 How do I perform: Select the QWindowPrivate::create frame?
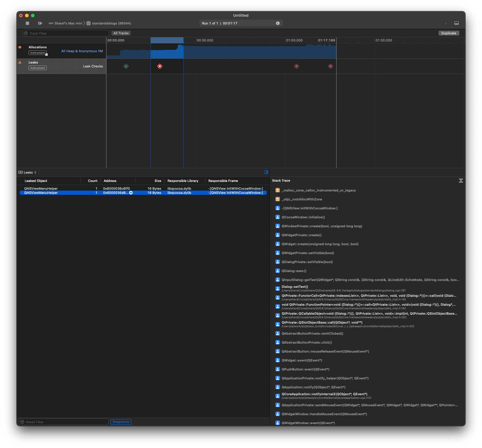pos(322,226)
